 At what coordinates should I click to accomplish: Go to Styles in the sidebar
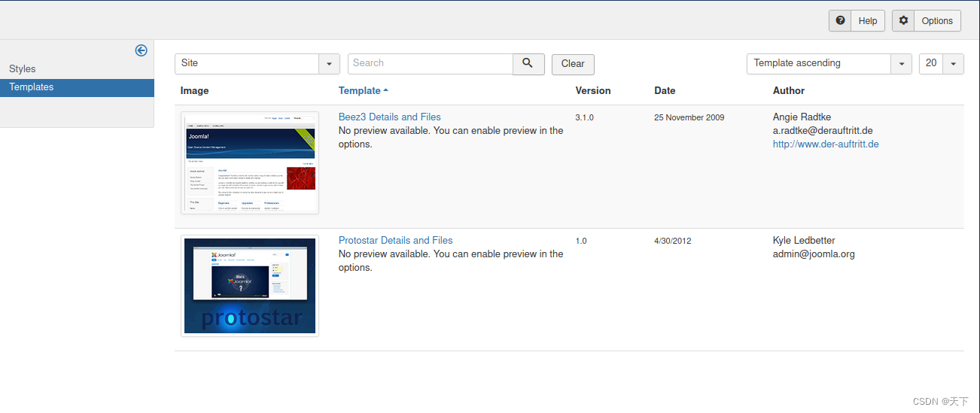point(23,68)
